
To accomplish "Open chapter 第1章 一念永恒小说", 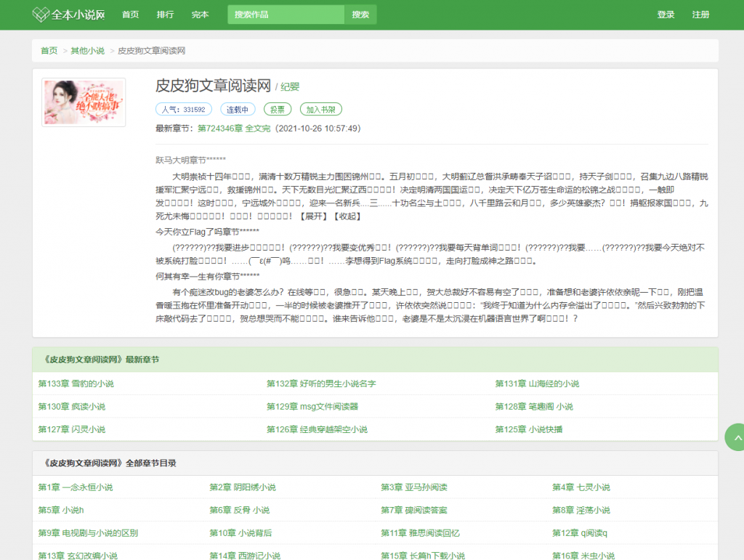I will pyautogui.click(x=76, y=487).
